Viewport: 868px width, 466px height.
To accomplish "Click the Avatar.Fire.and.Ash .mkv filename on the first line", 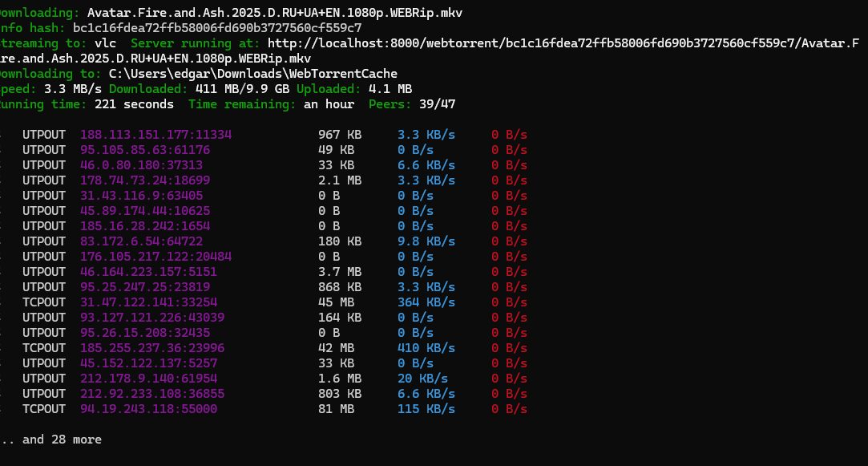I will [274, 13].
